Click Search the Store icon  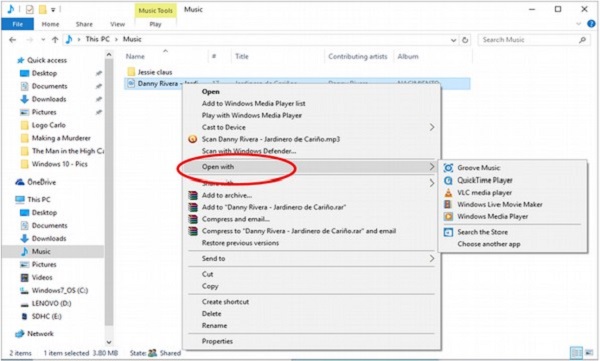(448, 232)
